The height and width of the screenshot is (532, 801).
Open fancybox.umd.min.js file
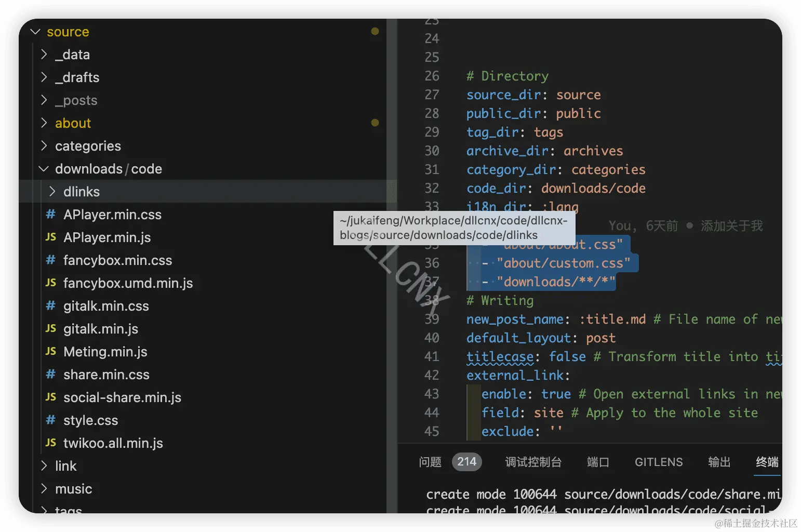tap(128, 283)
